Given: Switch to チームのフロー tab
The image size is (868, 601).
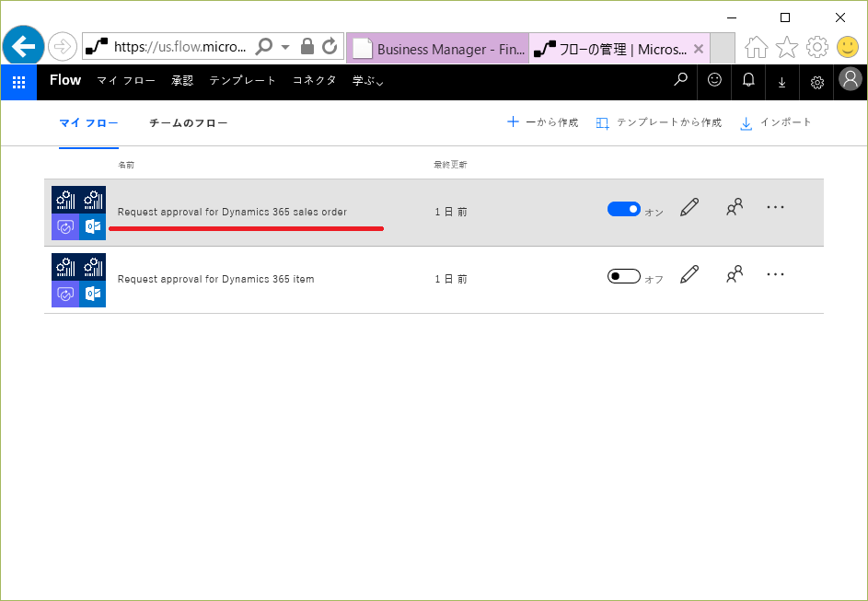Looking at the screenshot, I should [x=188, y=123].
